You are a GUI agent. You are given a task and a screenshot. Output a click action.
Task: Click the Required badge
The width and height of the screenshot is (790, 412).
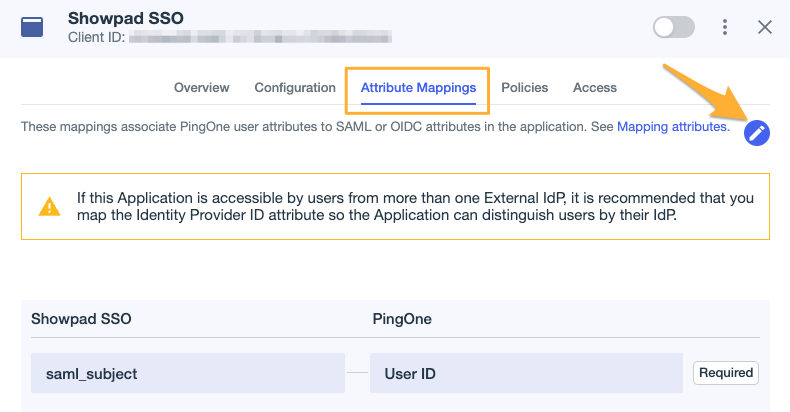point(726,373)
